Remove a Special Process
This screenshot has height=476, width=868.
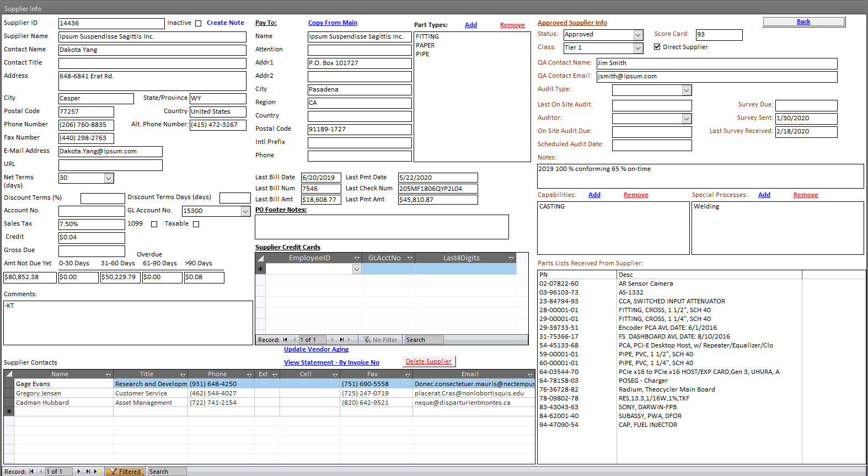[x=806, y=195]
